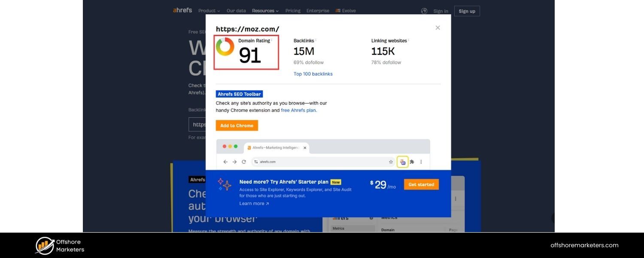Viewport: 644px width, 258px height.
Task: Click the orange Get started button
Action: 421,184
